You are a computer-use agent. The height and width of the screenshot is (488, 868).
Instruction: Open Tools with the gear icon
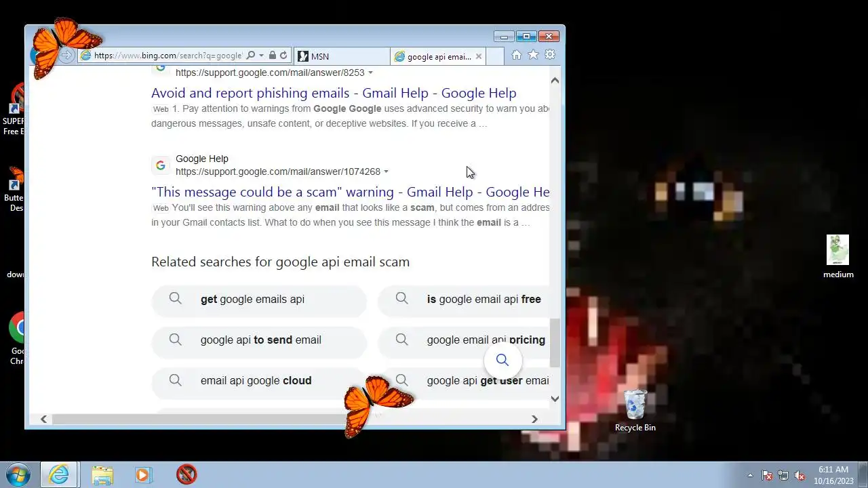coord(550,55)
